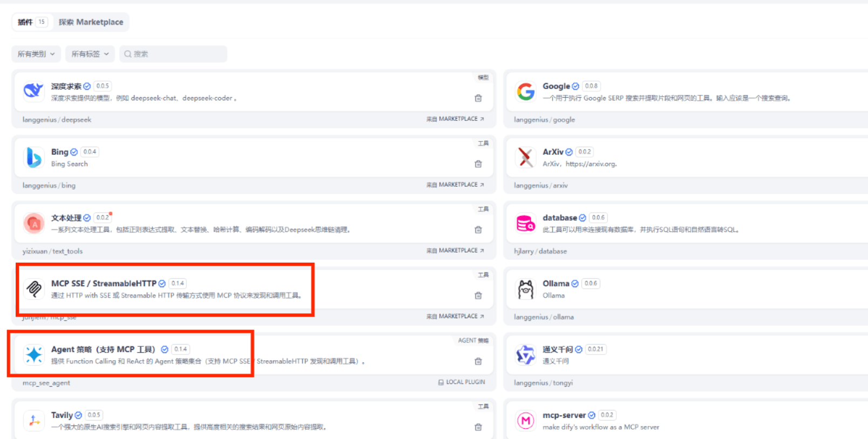
Task: Select the 深度求索 plugin title
Action: (x=66, y=86)
